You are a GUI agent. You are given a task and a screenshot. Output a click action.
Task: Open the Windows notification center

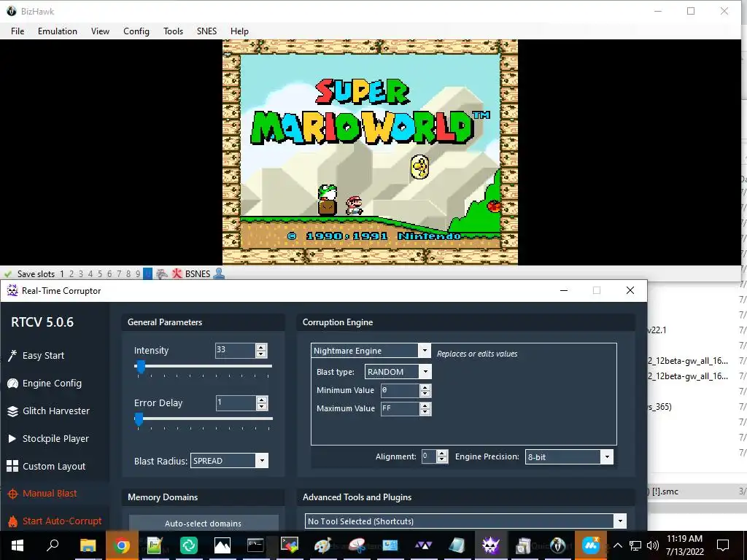pos(723,545)
